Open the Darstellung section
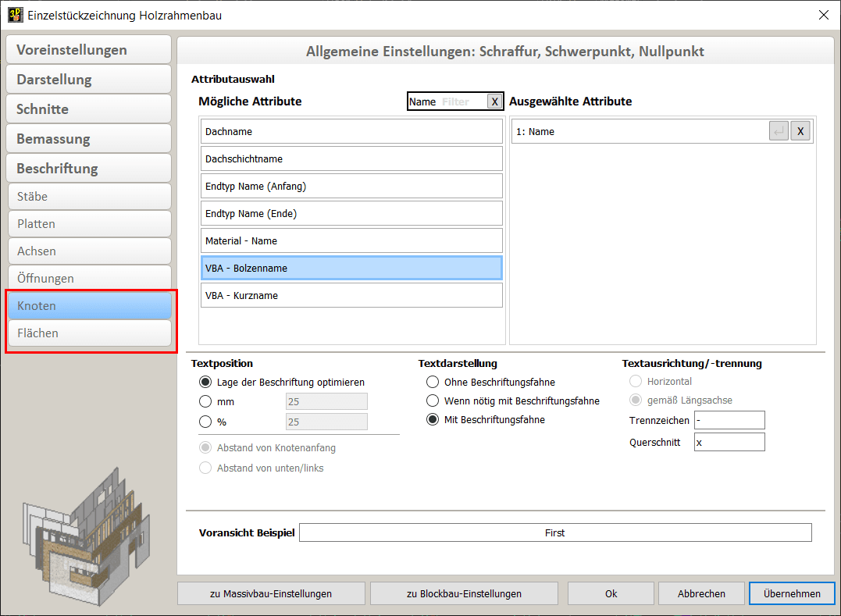This screenshot has height=616, width=841. (89, 80)
